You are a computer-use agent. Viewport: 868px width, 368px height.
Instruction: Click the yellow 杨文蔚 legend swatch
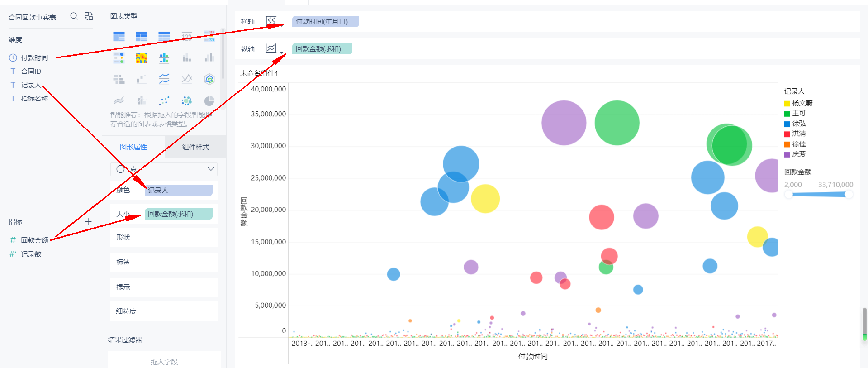787,104
